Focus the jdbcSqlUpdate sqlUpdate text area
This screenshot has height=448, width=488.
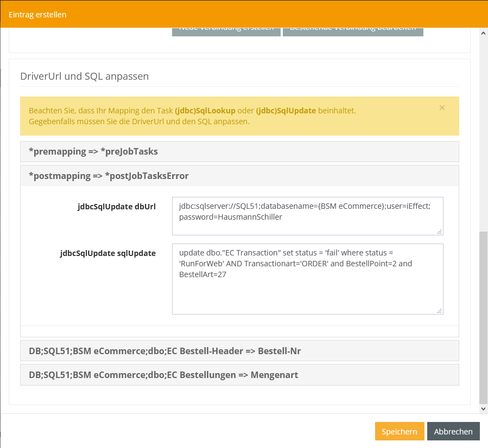pyautogui.click(x=307, y=279)
